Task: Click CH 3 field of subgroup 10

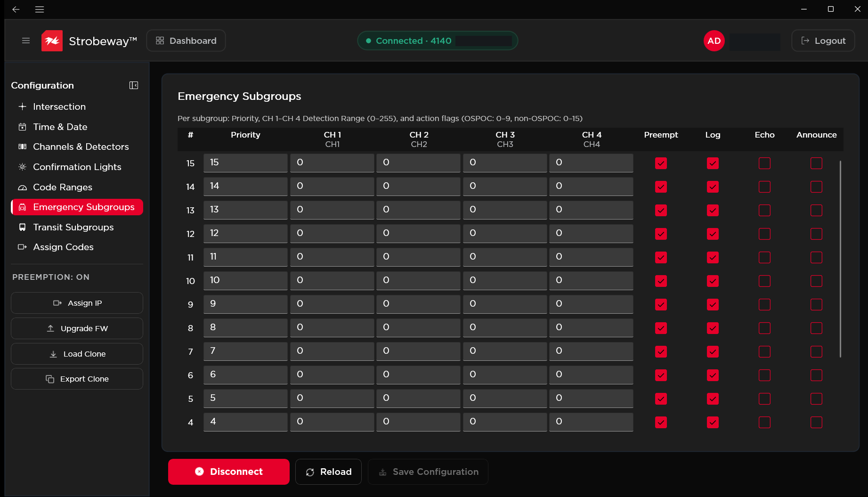Action: 505,280
